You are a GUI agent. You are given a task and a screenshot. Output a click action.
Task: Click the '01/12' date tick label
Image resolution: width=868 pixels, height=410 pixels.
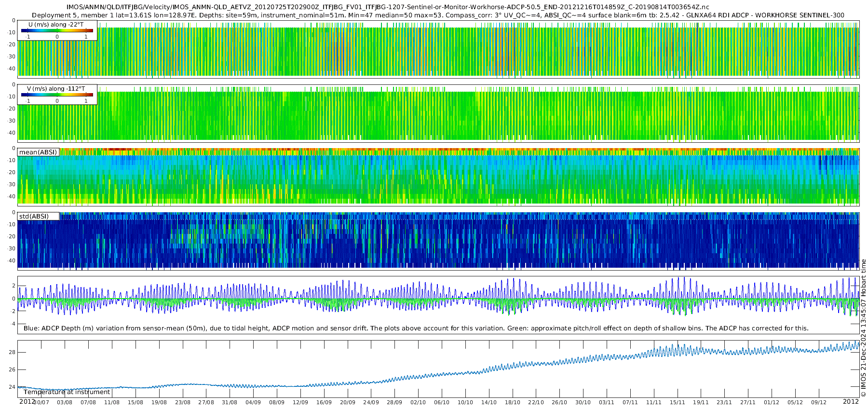772,402
